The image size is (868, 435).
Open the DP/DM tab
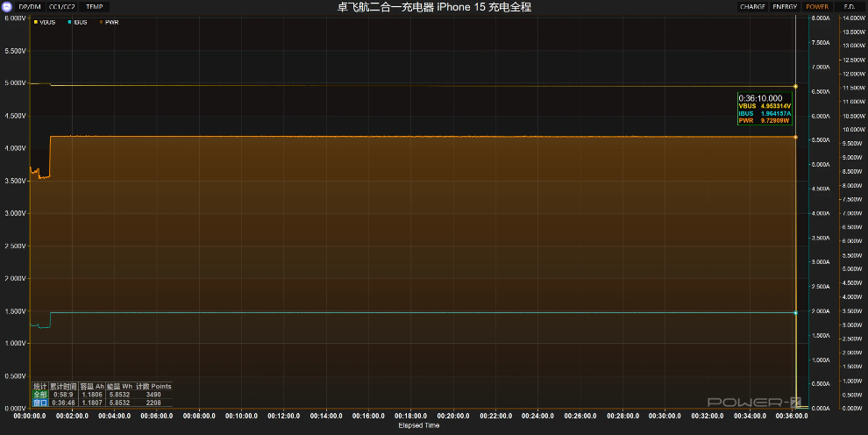click(x=30, y=7)
